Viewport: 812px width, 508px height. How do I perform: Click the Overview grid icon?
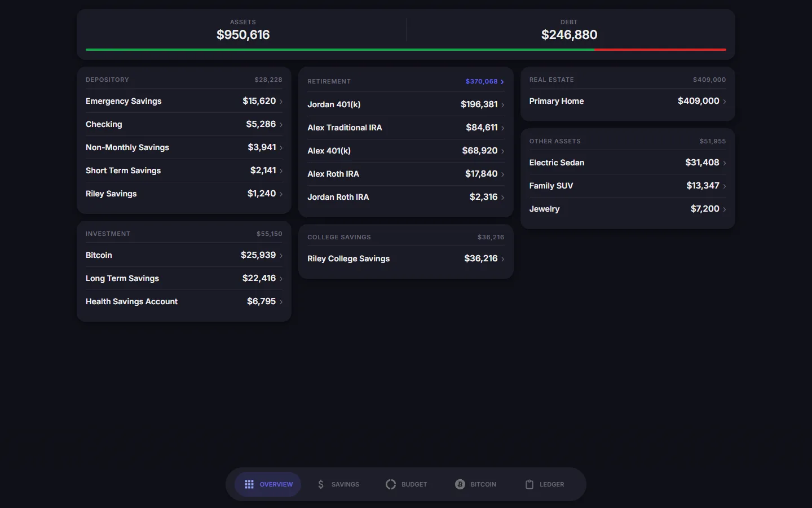click(249, 484)
